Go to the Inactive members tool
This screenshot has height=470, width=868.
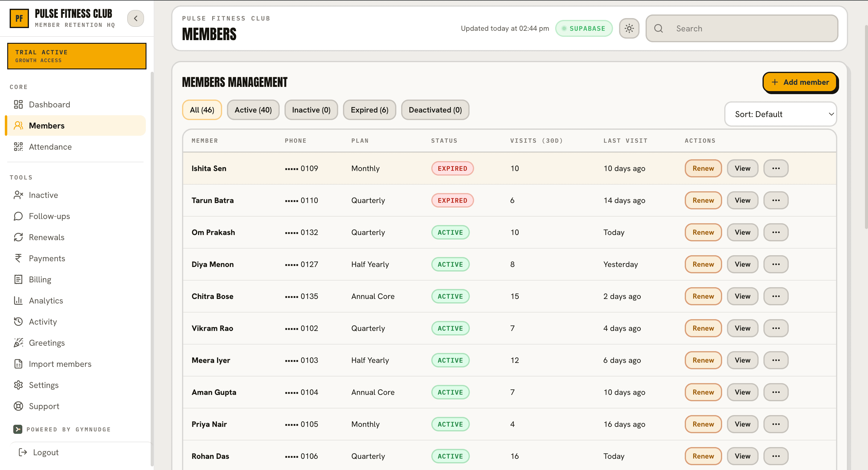pos(76,195)
